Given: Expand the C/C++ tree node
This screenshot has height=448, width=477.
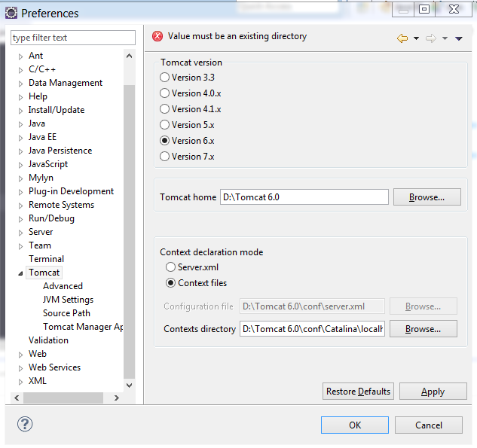Looking at the screenshot, I should pos(20,70).
